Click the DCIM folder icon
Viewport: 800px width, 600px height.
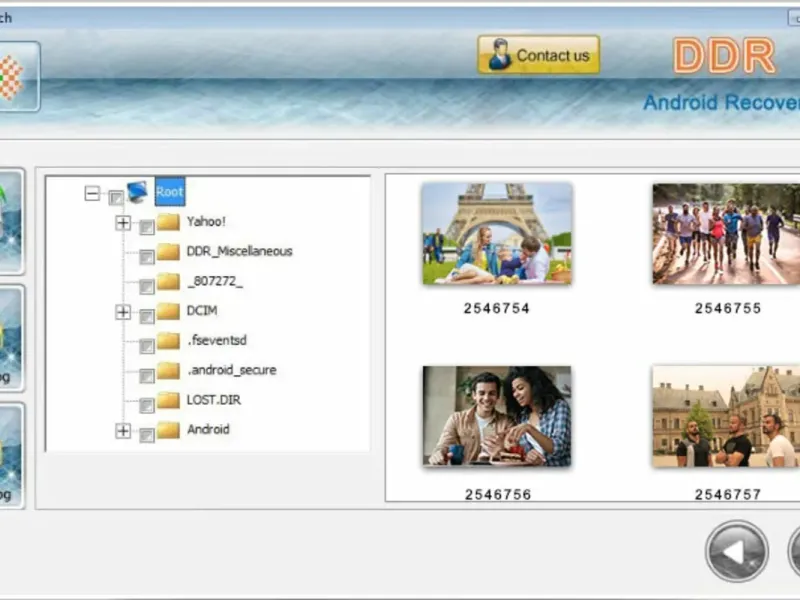[x=168, y=311]
